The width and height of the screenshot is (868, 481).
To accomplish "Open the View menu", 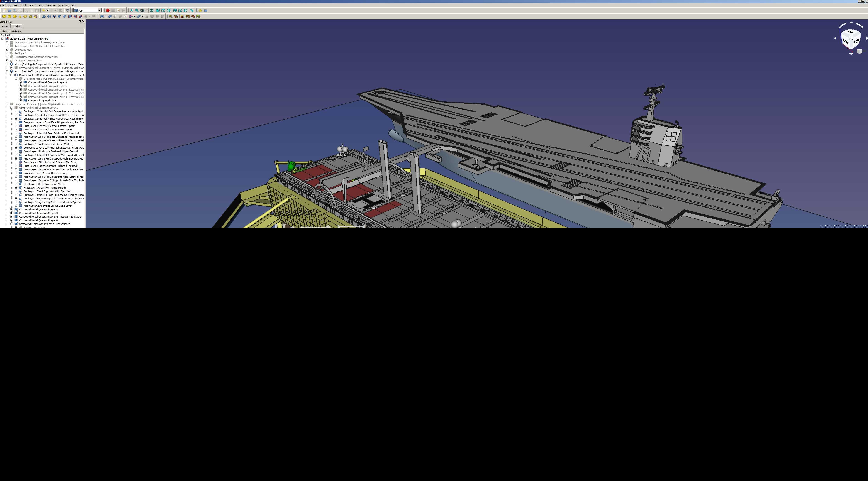I will coord(16,5).
